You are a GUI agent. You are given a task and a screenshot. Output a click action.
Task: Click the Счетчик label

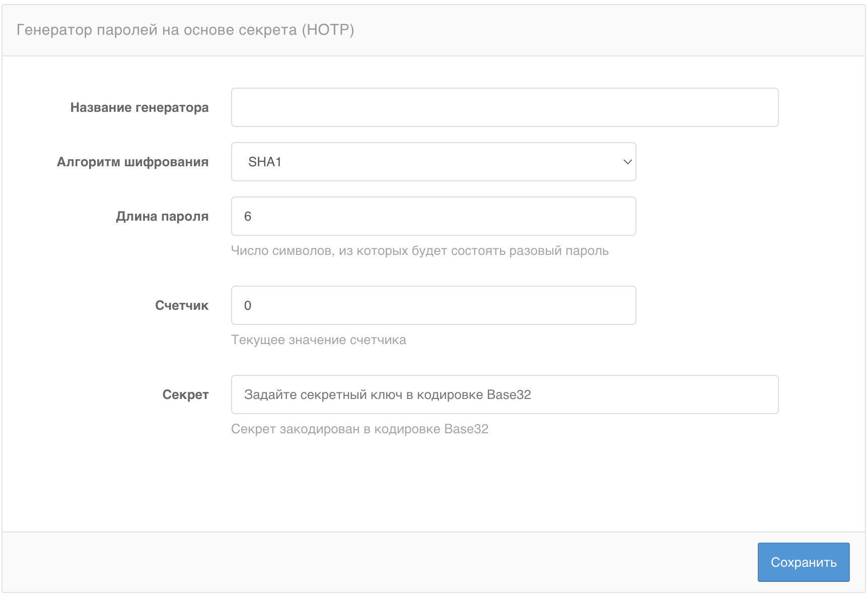[181, 305]
